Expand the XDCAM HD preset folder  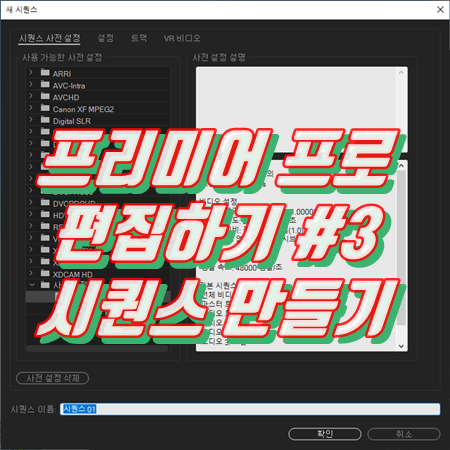pyautogui.click(x=31, y=273)
